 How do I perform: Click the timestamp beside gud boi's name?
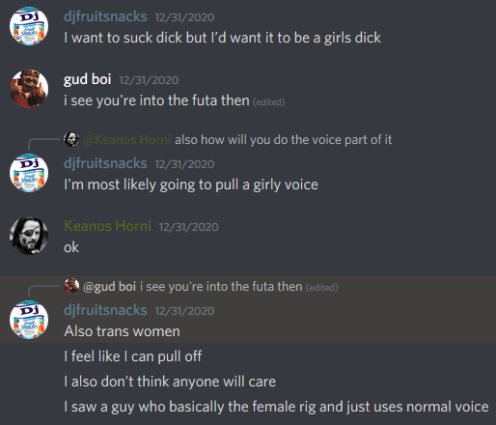click(149, 80)
